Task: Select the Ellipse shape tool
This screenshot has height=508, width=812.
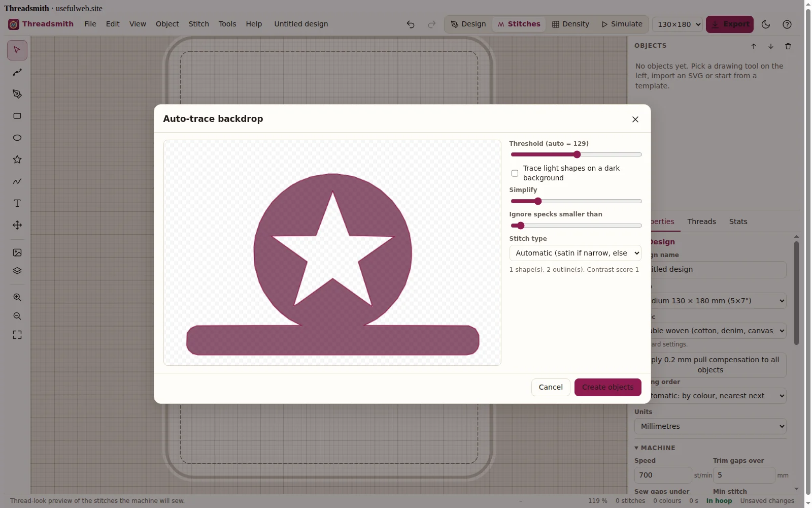Action: pos(17,138)
